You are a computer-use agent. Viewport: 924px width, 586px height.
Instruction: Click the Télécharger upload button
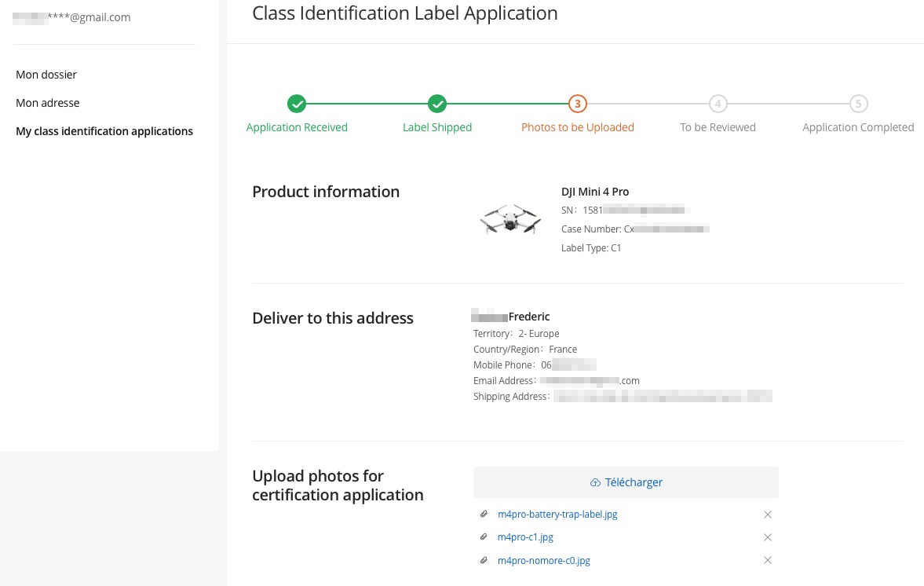626,482
